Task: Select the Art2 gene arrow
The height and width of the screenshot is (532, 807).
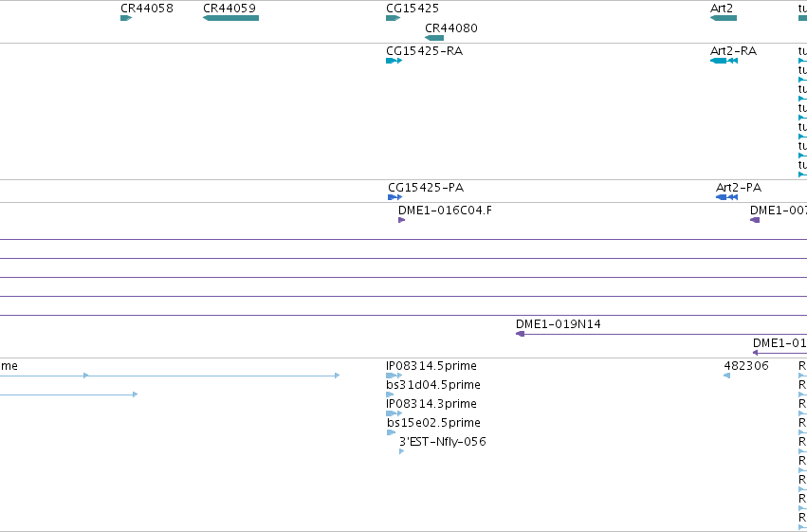Action: point(724,18)
